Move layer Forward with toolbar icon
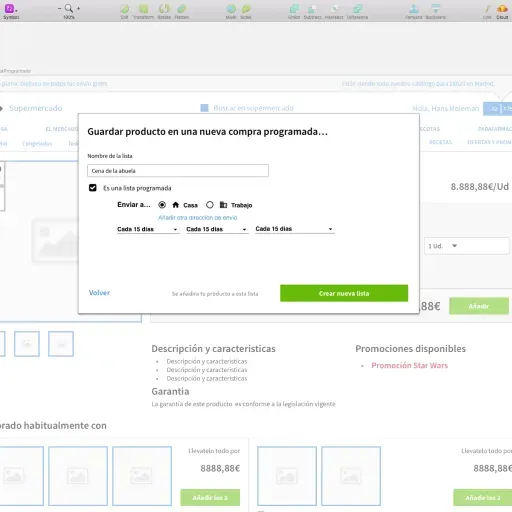Image resolution: width=512 pixels, height=512 pixels. (414, 9)
